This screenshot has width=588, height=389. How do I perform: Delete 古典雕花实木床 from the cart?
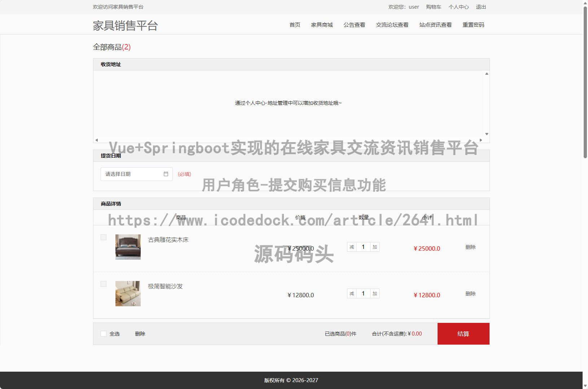(470, 247)
